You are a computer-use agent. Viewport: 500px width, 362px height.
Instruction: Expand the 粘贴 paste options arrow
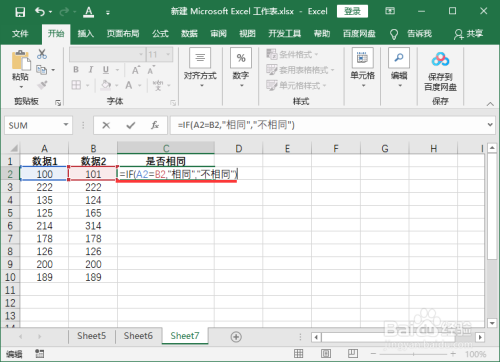point(21,87)
